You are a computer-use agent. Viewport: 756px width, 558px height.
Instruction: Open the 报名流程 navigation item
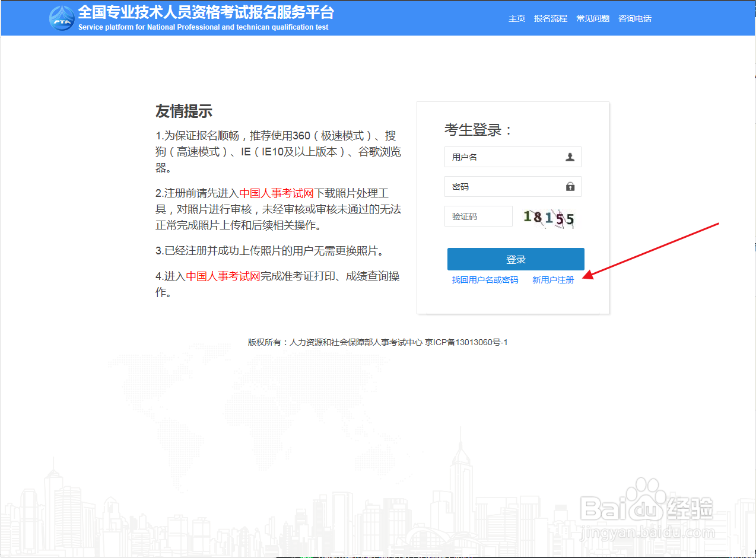click(550, 18)
